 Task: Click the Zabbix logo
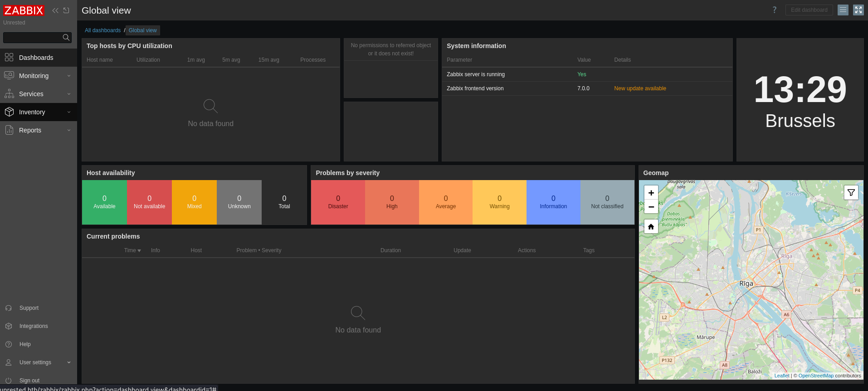24,10
